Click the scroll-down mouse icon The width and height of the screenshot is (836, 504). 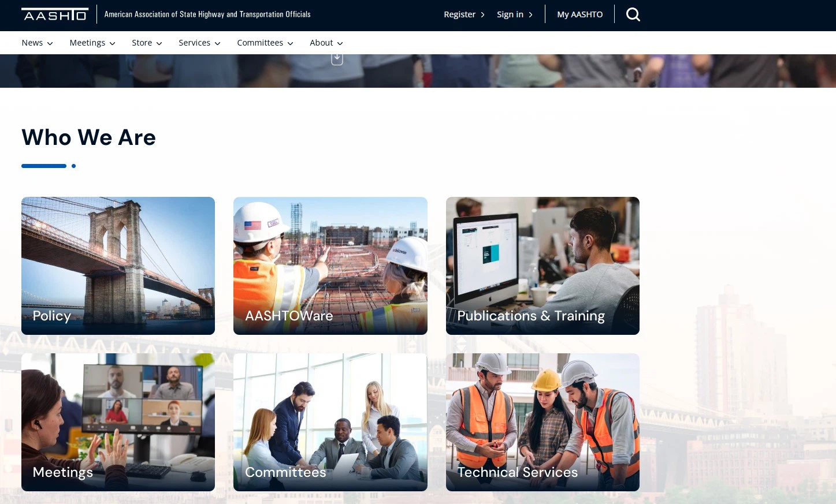pyautogui.click(x=337, y=58)
